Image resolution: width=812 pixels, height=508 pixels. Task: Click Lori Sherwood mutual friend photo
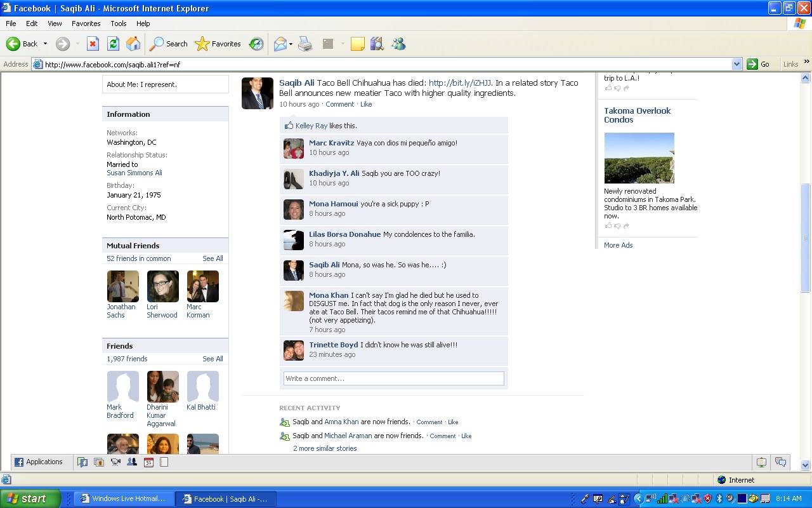point(163,286)
